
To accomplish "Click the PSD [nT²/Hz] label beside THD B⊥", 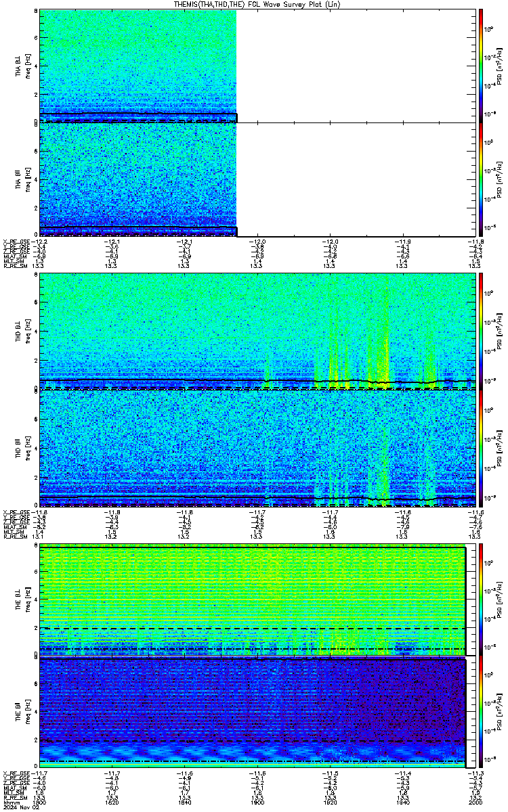I will [x=500, y=332].
